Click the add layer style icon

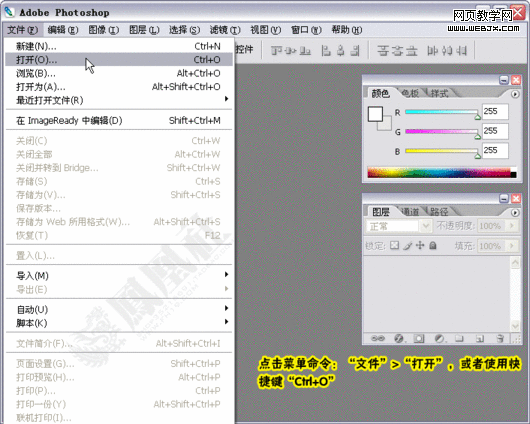pos(399,338)
